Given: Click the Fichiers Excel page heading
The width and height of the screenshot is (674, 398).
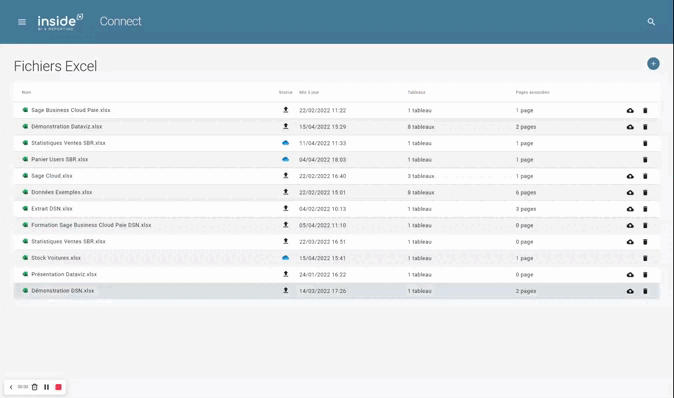Looking at the screenshot, I should (x=55, y=66).
